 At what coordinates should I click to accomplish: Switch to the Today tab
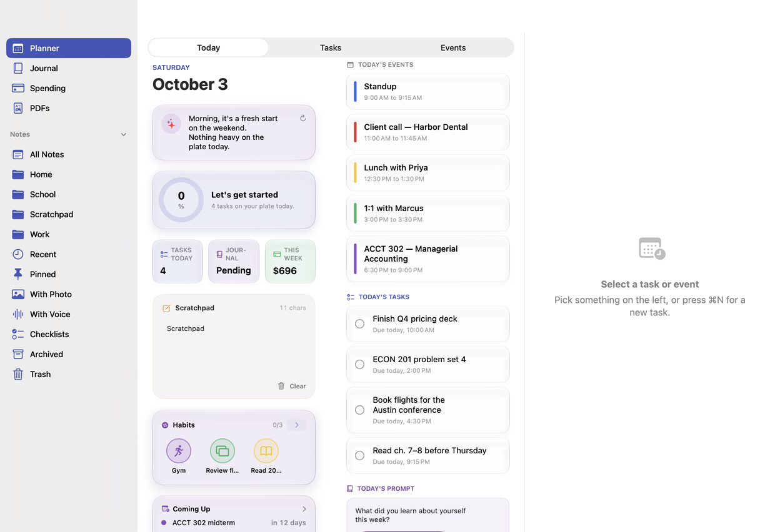point(208,47)
